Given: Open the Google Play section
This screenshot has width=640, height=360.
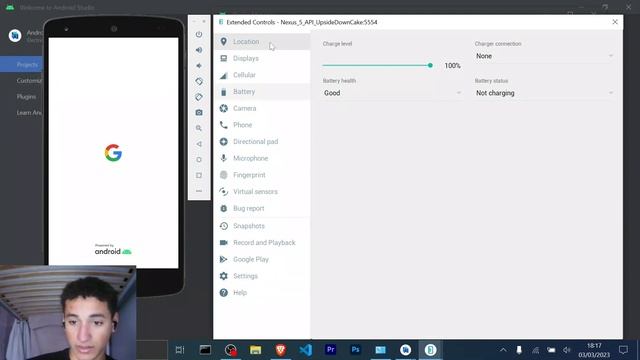Looking at the screenshot, I should pos(262,259).
